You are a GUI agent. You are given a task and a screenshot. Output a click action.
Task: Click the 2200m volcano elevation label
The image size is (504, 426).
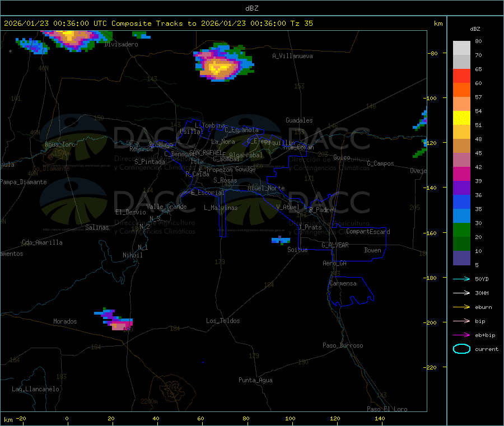click(x=149, y=401)
